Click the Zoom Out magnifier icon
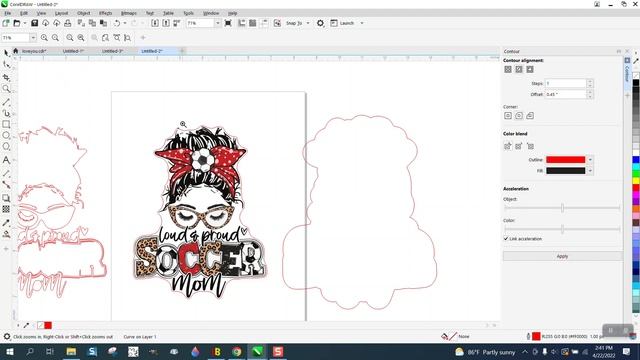 (x=55, y=38)
